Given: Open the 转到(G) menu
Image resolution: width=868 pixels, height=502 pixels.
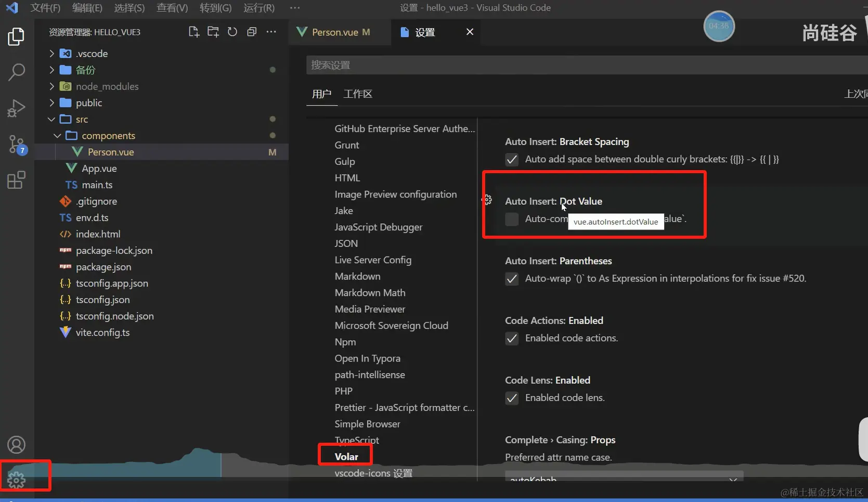Looking at the screenshot, I should [x=215, y=8].
